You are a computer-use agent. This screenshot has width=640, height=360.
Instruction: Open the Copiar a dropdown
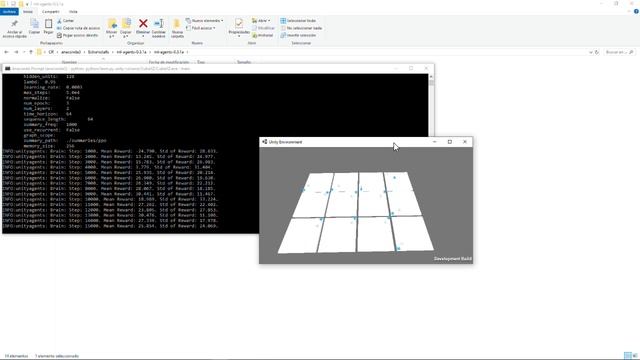click(126, 28)
